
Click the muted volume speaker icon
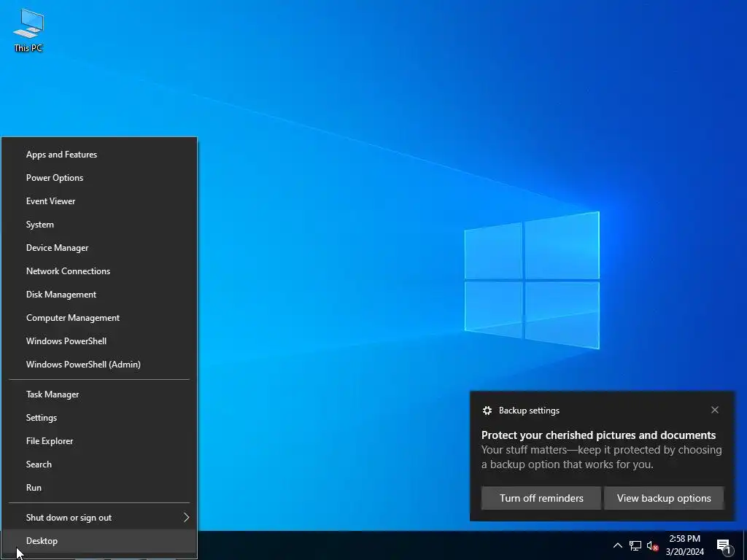652,545
